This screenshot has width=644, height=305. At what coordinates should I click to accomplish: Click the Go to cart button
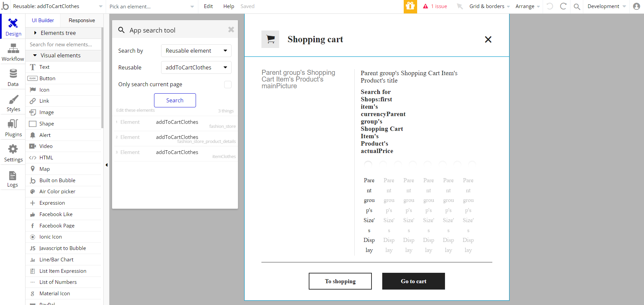pos(413,281)
